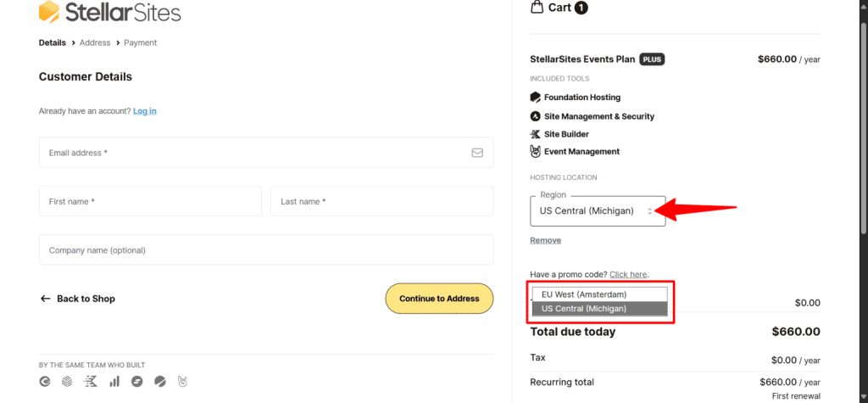Click the 'HOSTING LOCATION' label
The height and width of the screenshot is (403, 868).
(564, 177)
